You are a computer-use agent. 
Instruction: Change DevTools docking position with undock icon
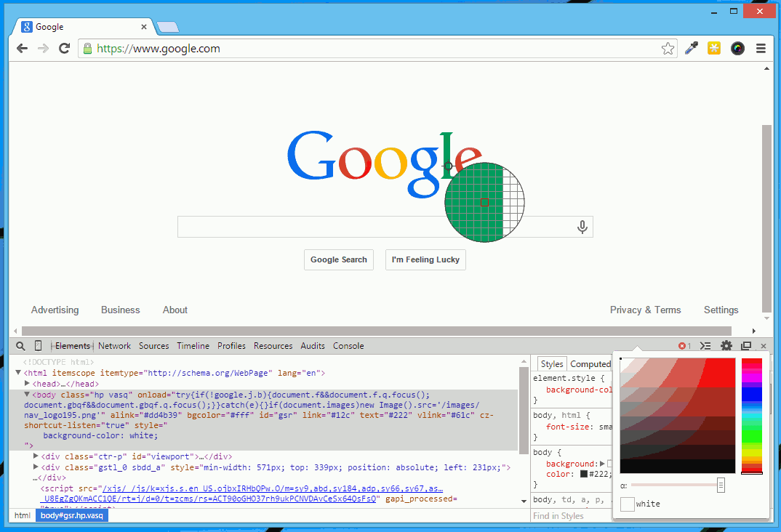[x=745, y=346]
